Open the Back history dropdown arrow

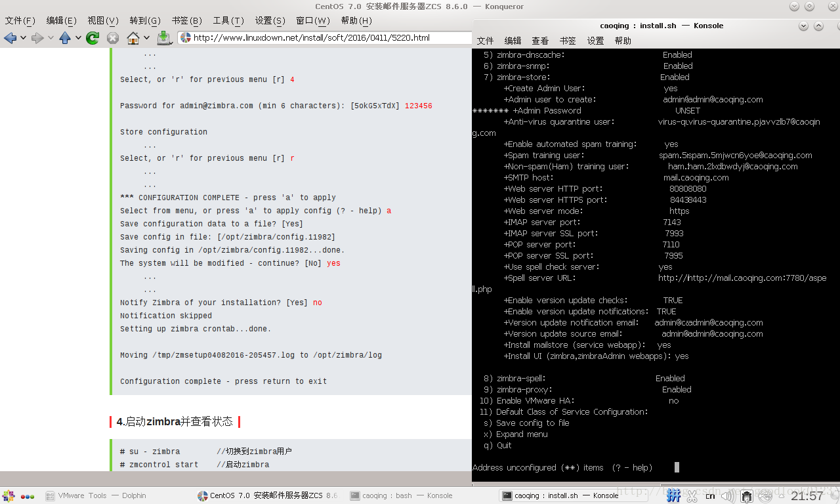click(x=23, y=38)
